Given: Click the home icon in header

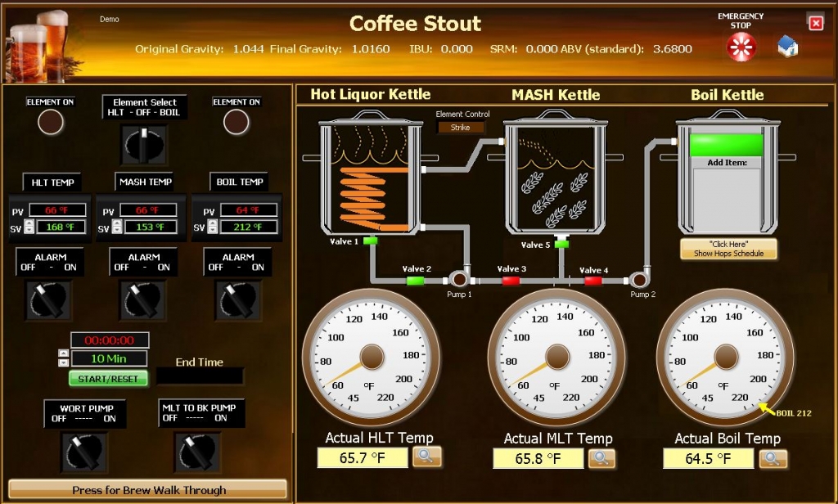Looking at the screenshot, I should (x=787, y=46).
